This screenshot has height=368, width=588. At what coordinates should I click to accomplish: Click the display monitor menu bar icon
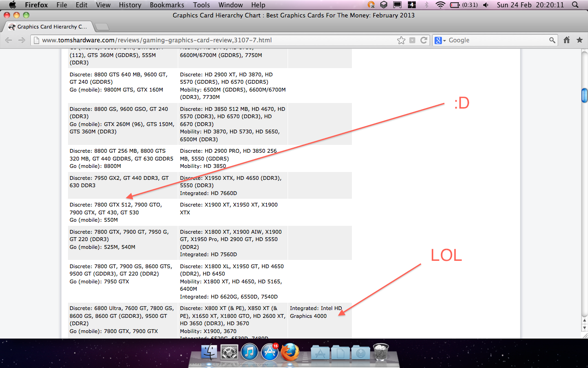[398, 5]
